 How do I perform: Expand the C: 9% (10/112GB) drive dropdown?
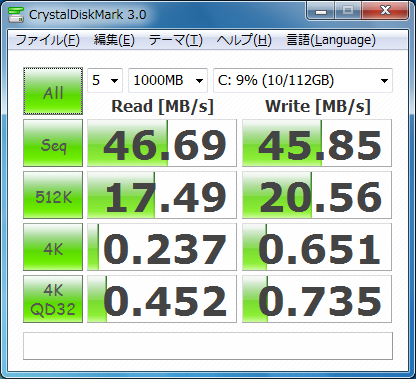tap(303, 80)
